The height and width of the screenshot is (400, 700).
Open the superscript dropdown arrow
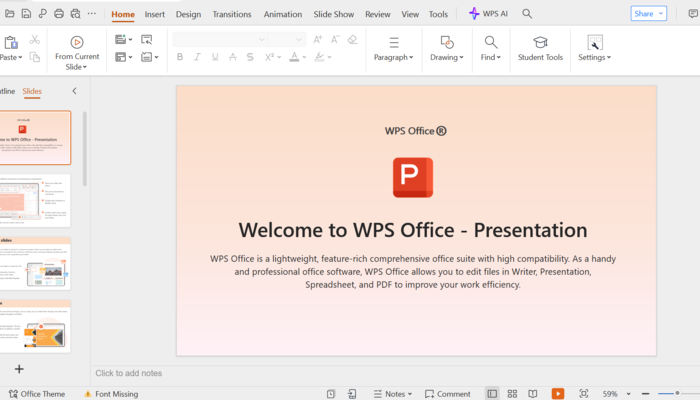point(279,57)
